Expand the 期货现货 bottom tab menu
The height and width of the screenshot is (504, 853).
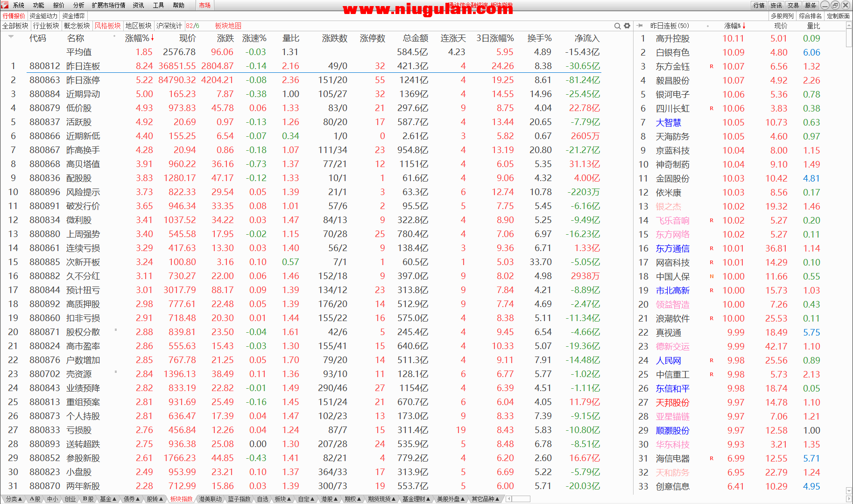(x=382, y=499)
